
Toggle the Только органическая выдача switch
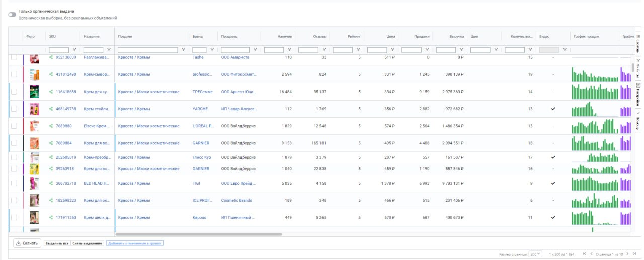(12, 14)
